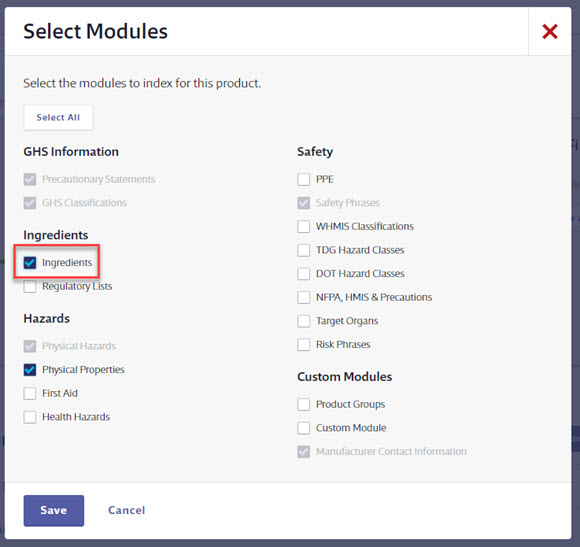The image size is (580, 547).
Task: Check the Target Organs module
Action: point(304,321)
